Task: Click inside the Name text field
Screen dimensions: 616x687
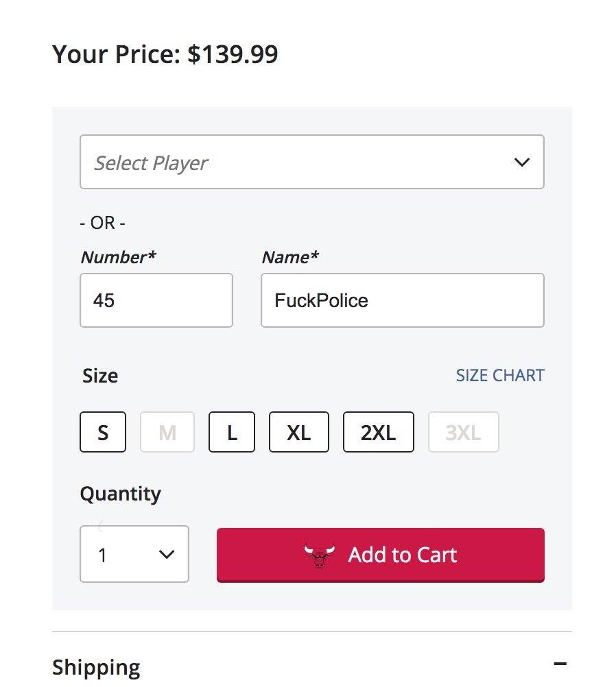Action: point(403,300)
